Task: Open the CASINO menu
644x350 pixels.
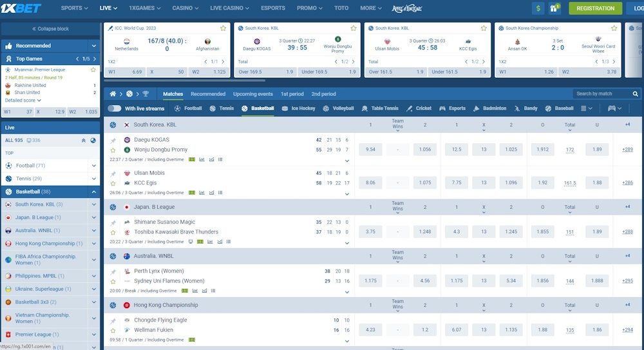Action: click(x=185, y=8)
